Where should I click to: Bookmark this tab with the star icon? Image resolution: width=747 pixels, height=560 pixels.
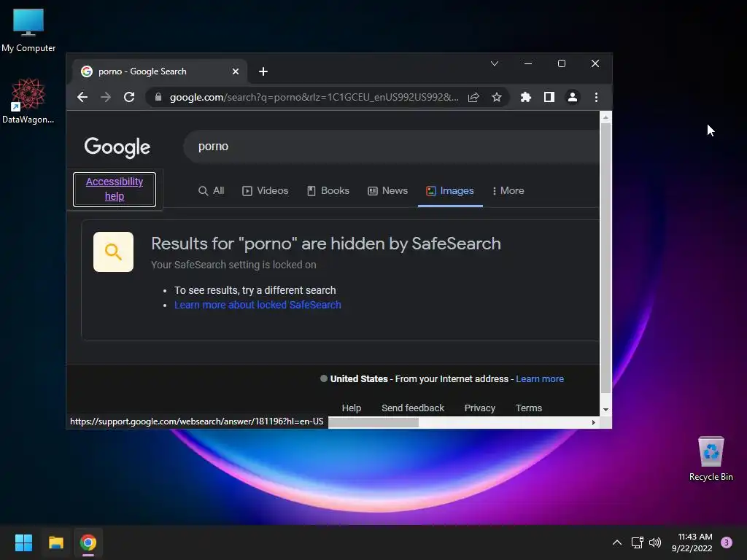coord(497,97)
